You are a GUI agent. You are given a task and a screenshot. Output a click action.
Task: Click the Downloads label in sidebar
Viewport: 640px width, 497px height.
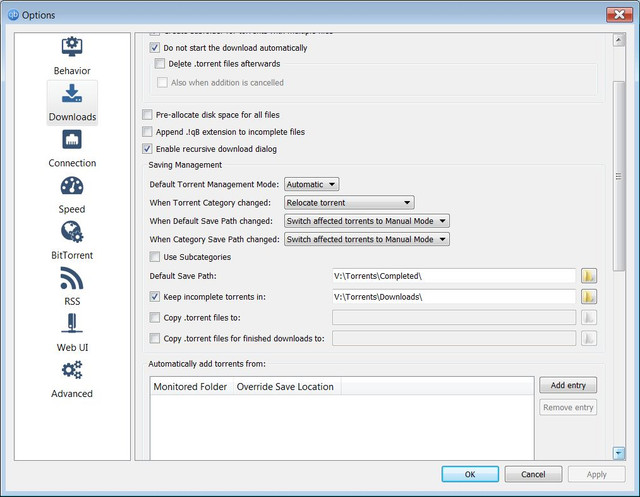(x=72, y=117)
